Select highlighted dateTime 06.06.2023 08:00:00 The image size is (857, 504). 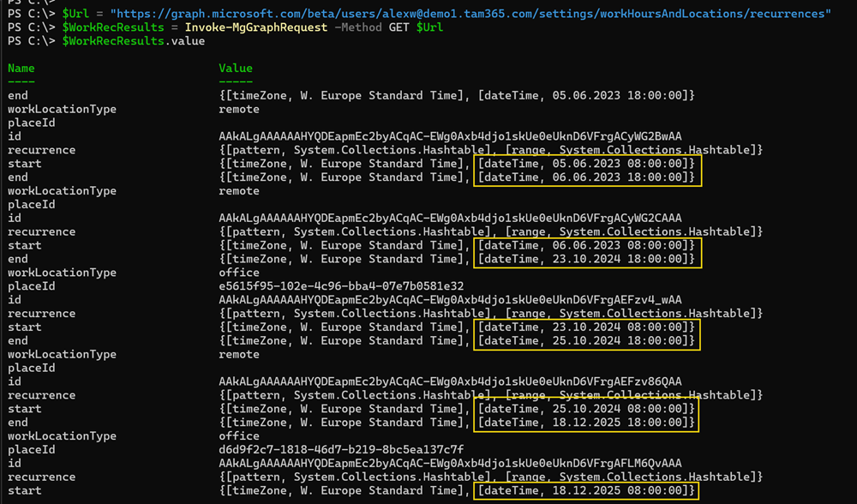pyautogui.click(x=586, y=245)
